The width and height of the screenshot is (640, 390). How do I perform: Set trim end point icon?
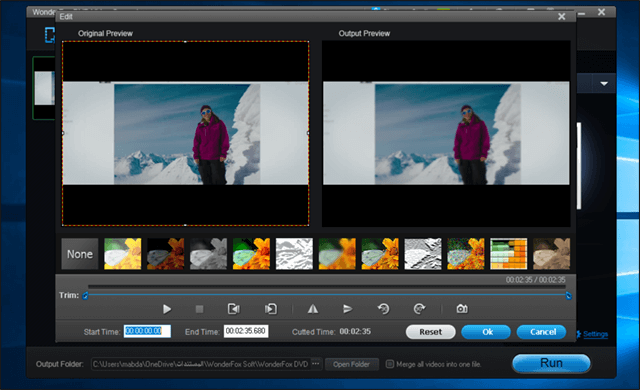point(271,309)
